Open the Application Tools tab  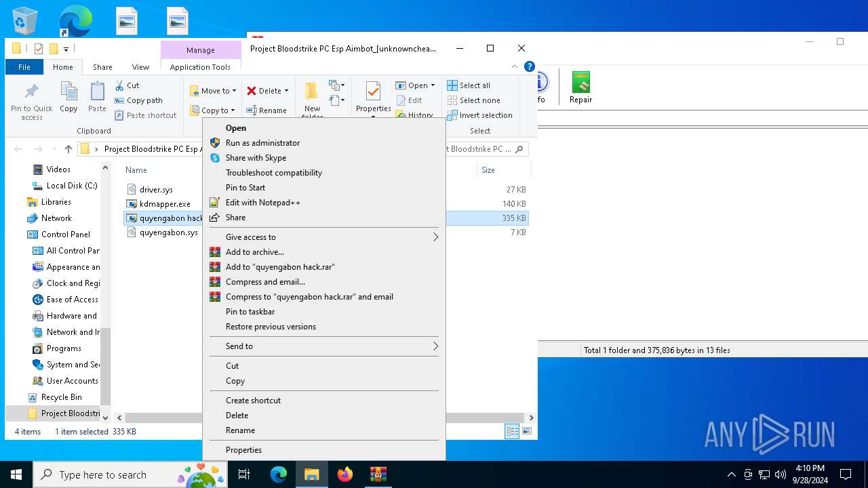[200, 67]
